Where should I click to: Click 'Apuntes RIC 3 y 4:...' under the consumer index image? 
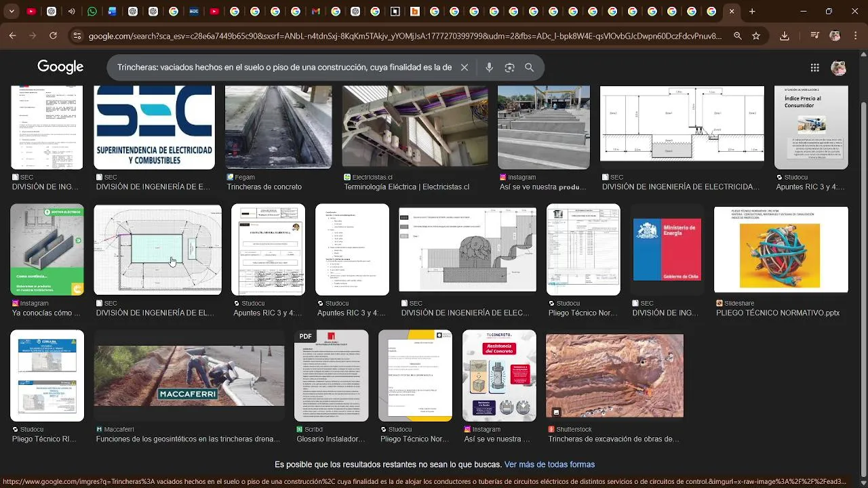click(811, 187)
